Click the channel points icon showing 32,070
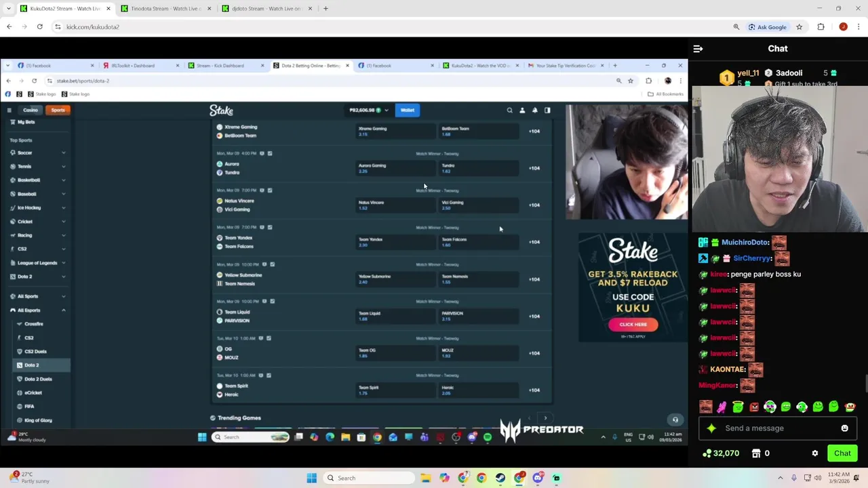The height and width of the screenshot is (488, 868). tap(707, 453)
